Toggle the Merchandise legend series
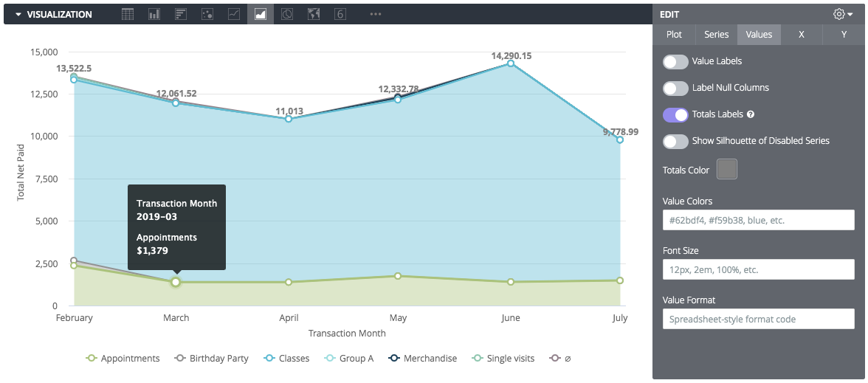 point(422,359)
